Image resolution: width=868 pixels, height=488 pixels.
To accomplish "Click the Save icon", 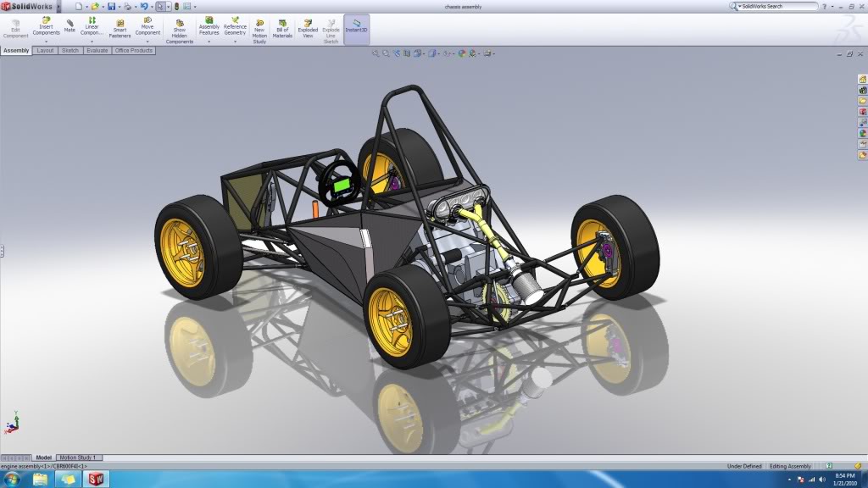I will 111,7.
